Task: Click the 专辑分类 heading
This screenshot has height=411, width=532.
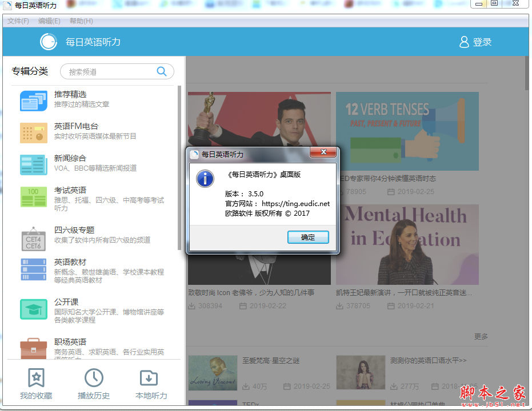Action: (30, 71)
